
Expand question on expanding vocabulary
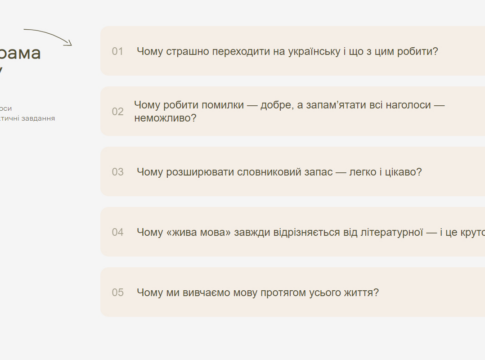click(293, 172)
